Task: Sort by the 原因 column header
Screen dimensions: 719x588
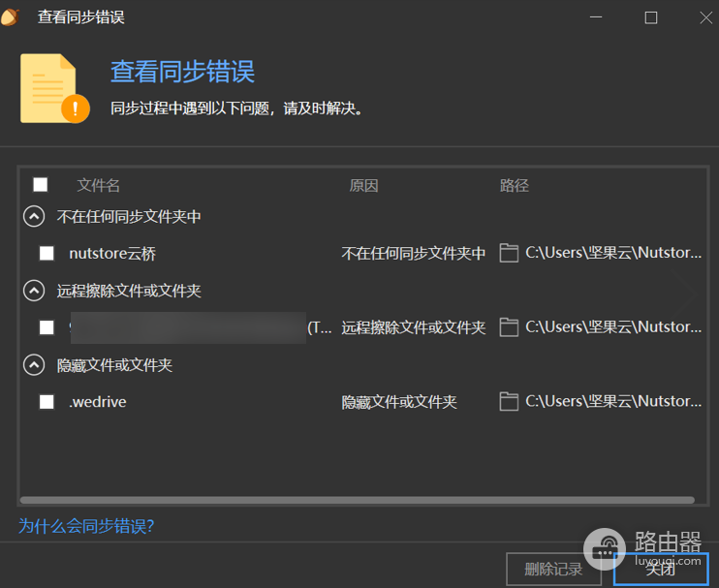Action: [x=363, y=186]
